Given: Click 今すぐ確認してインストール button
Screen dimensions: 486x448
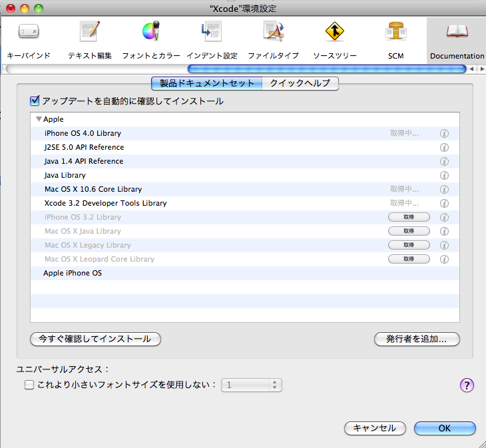Looking at the screenshot, I should pyautogui.click(x=95, y=339).
